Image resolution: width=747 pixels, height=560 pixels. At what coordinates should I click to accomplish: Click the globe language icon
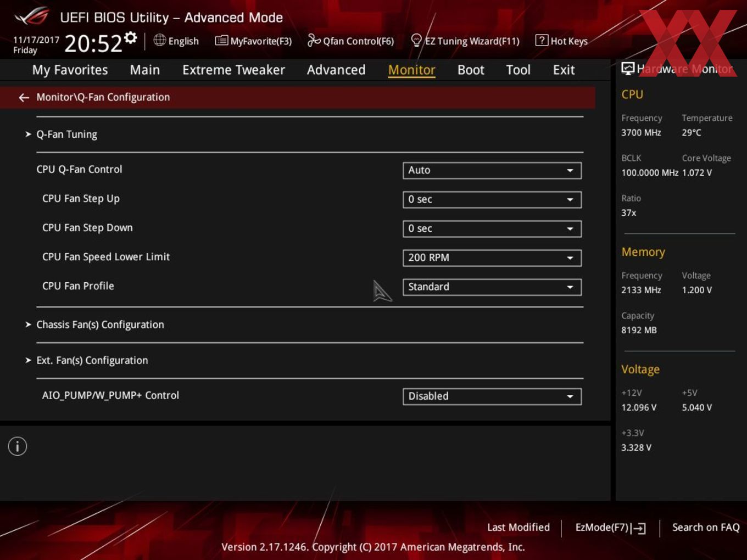coord(159,40)
